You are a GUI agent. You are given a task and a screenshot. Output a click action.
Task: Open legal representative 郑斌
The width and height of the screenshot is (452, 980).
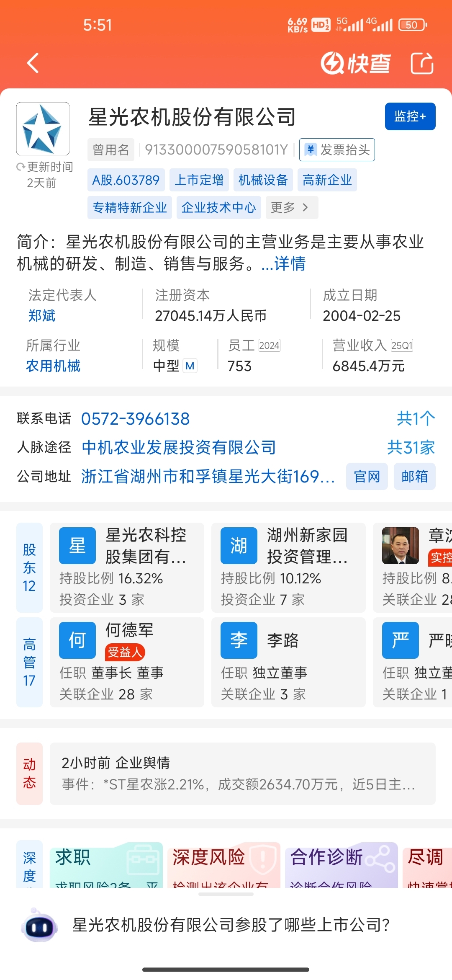(x=42, y=316)
